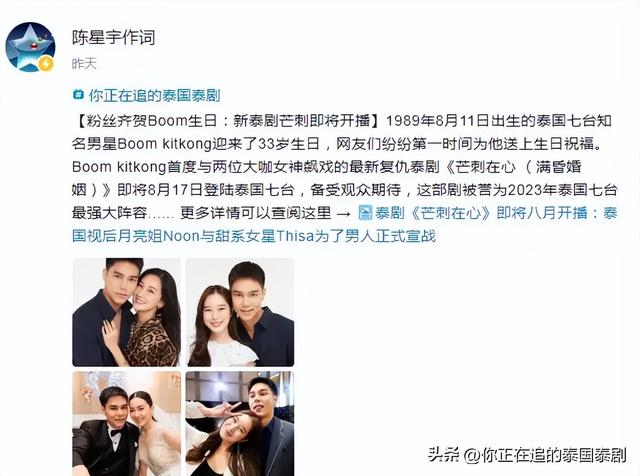This screenshot has height=476, width=640.
Task: Click the yellow lightning verification badge
Action: point(47,64)
